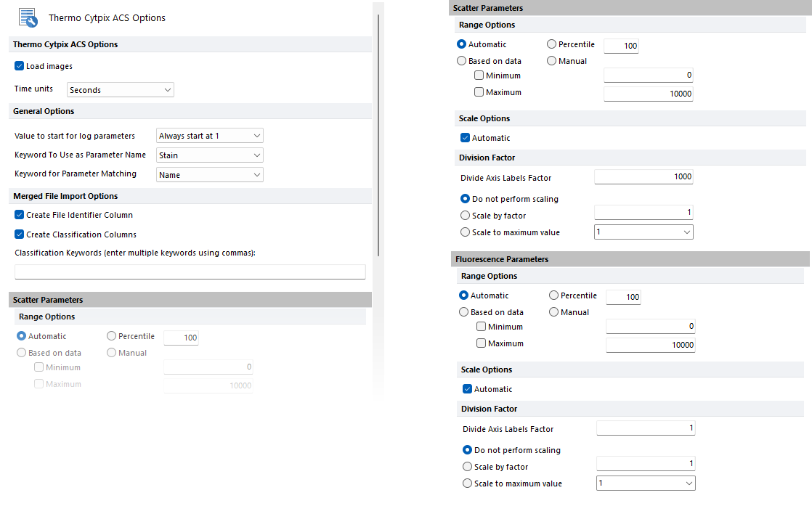The height and width of the screenshot is (506, 812).
Task: Click Fluorescence Parameters Maximum value field
Action: (651, 345)
